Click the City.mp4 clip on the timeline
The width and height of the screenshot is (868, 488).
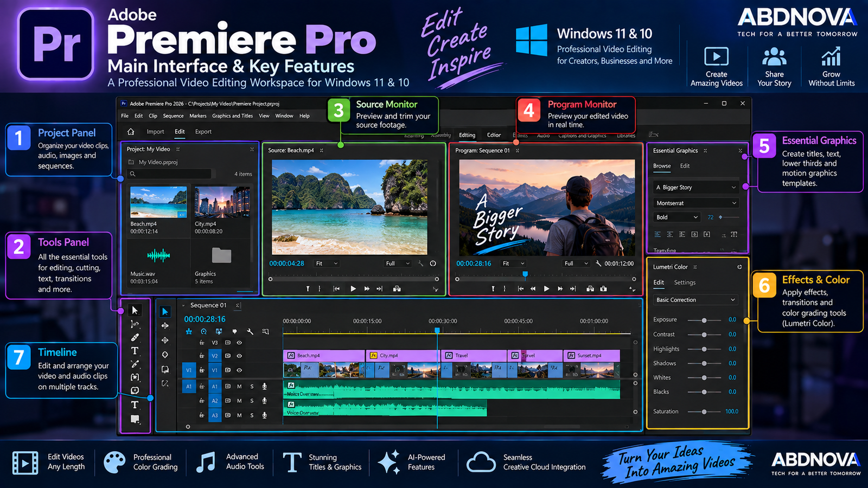coord(402,356)
